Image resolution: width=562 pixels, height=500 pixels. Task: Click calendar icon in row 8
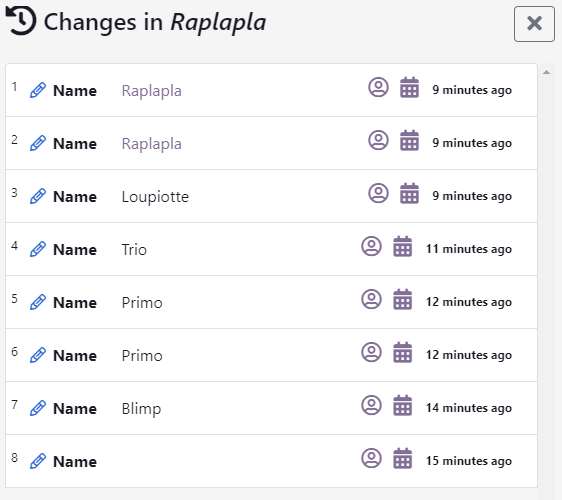coord(403,458)
